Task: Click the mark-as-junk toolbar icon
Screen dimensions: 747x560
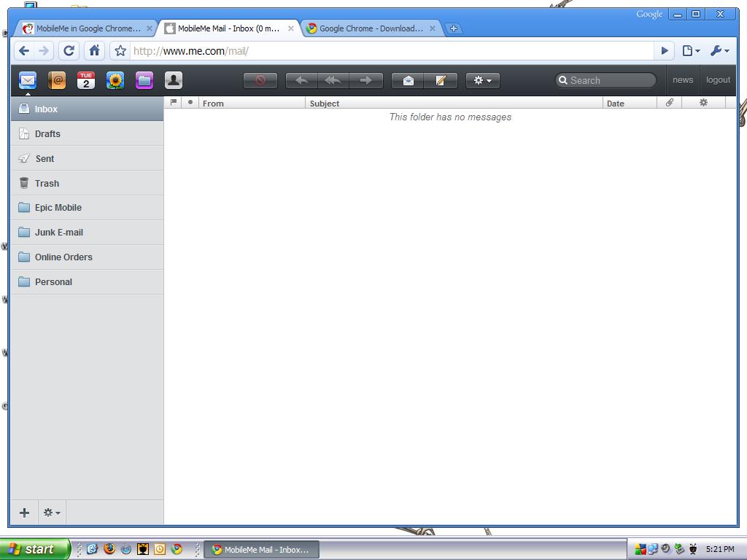Action: [260, 80]
